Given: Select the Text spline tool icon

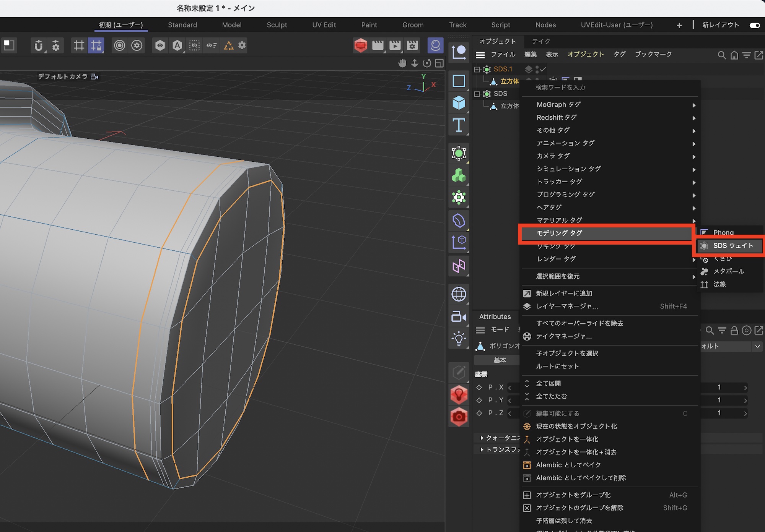Looking at the screenshot, I should [x=459, y=125].
